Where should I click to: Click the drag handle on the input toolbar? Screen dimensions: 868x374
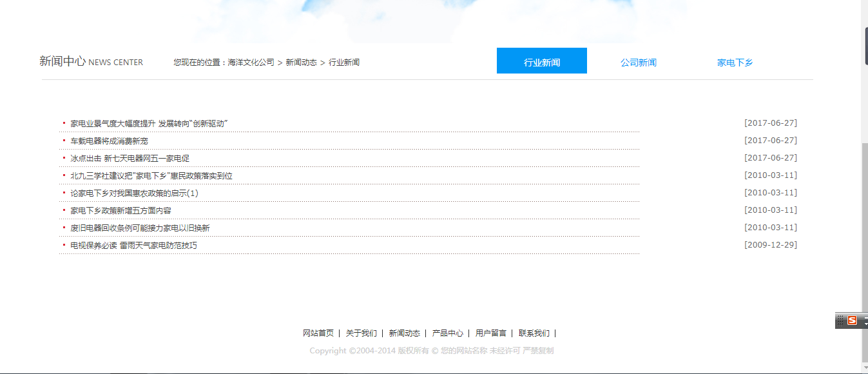pyautogui.click(x=840, y=320)
